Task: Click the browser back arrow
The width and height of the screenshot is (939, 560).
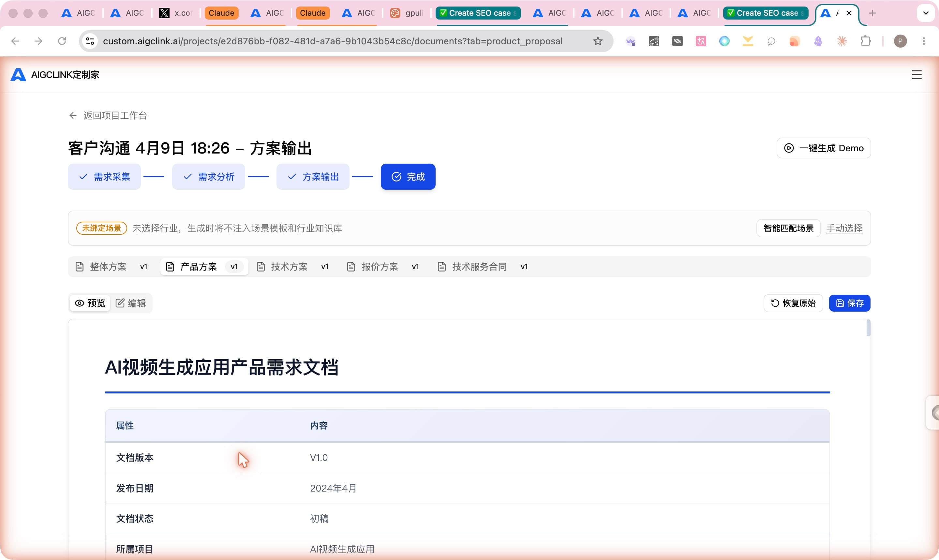Action: 15,41
